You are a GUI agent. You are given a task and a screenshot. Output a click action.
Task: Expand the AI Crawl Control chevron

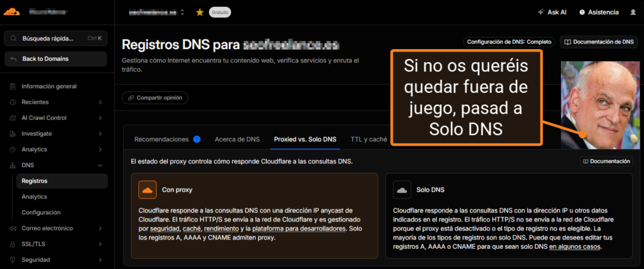[100, 118]
